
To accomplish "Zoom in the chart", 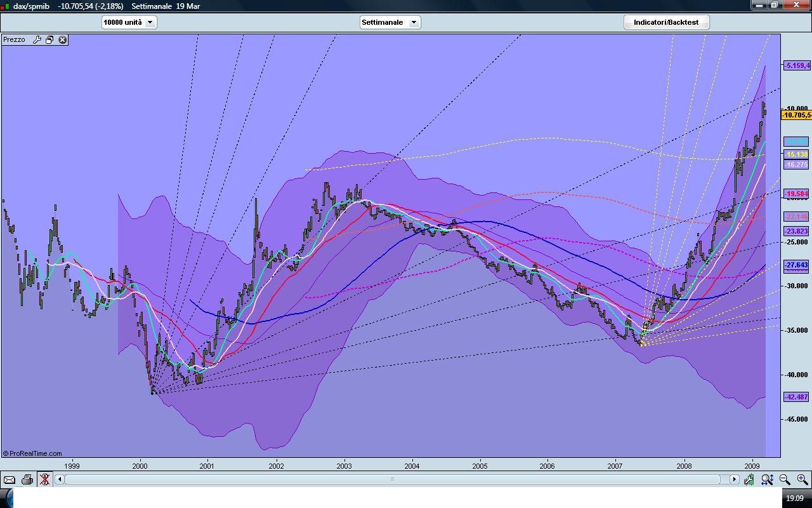I will click(x=802, y=479).
